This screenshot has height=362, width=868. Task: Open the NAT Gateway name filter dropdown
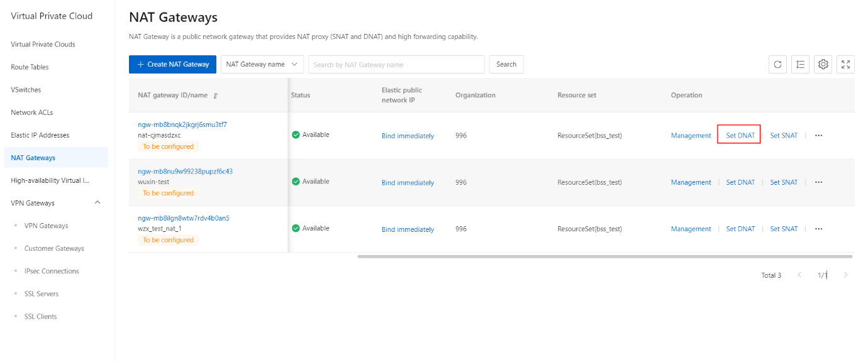pos(262,64)
